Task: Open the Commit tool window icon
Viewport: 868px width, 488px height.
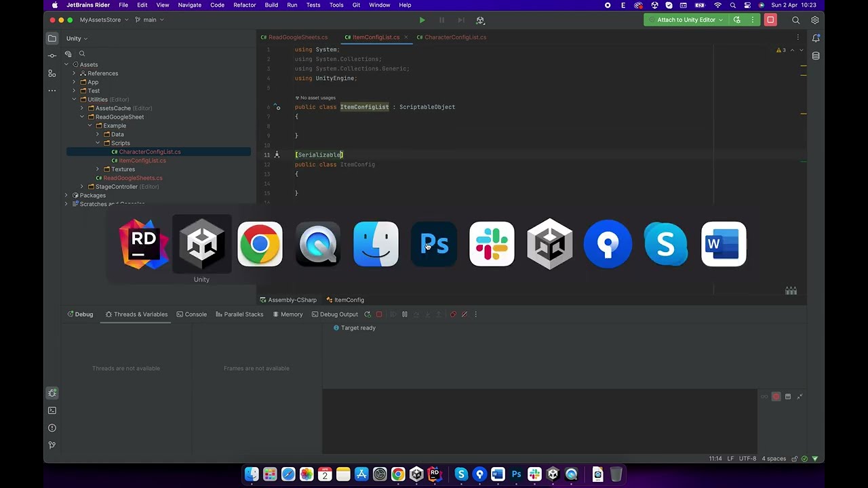Action: point(52,56)
